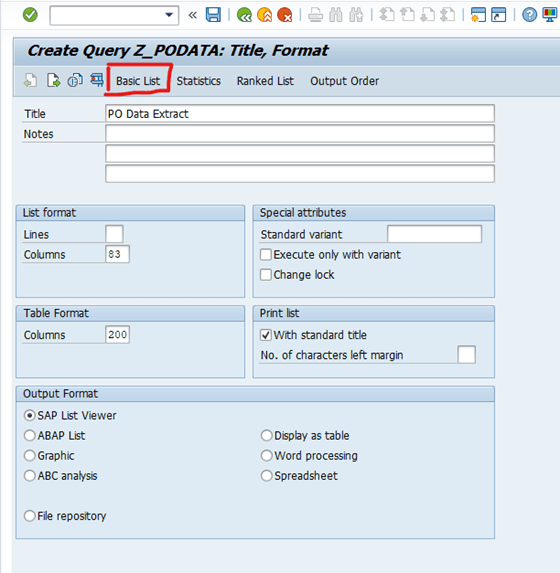Click the Find binoculars icon
This screenshot has height=573, width=560.
336,15
